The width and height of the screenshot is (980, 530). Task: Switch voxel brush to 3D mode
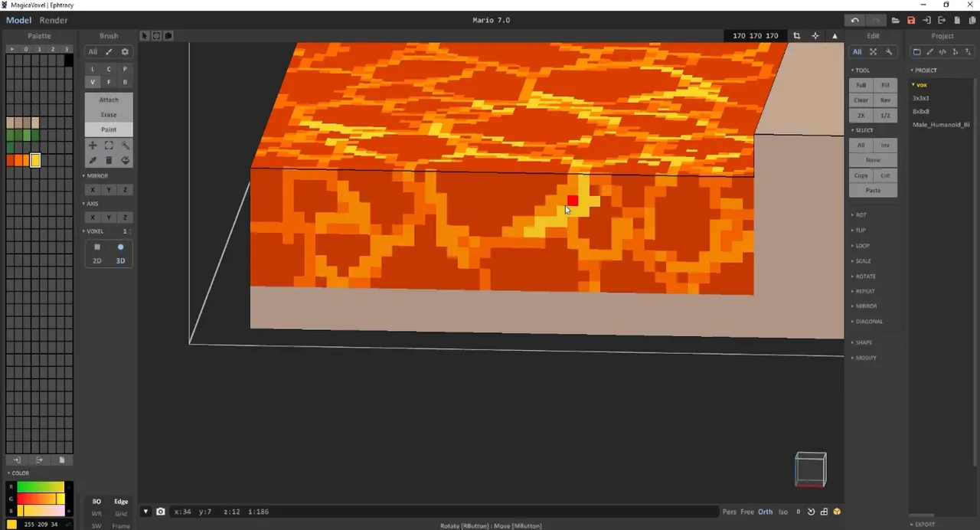coord(120,261)
